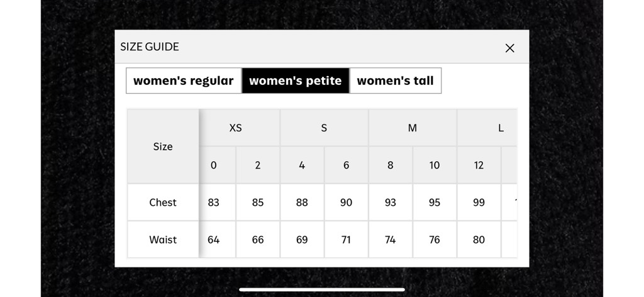
Task: Click numeric size 6 cell
Action: coord(347,165)
